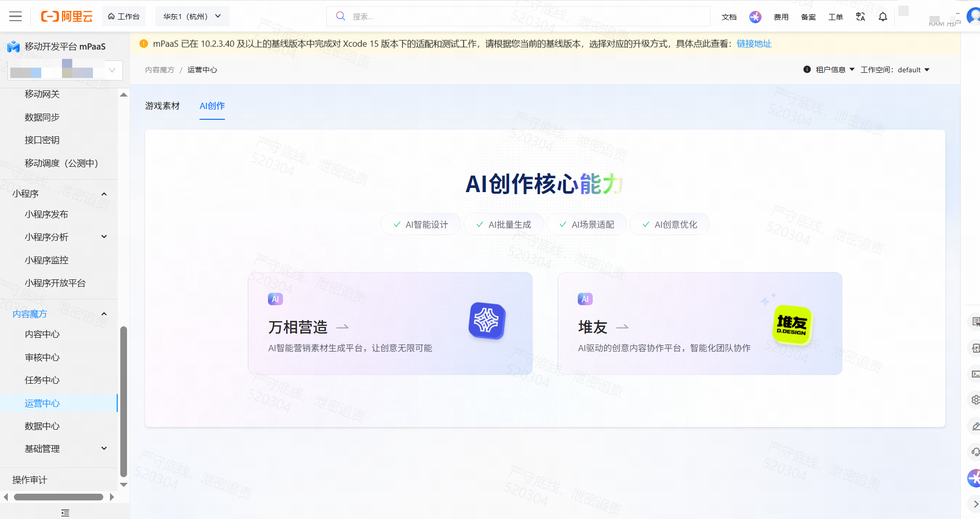Viewport: 980px width, 519px height.
Task: Open the 堆友 card title
Action: 593,327
